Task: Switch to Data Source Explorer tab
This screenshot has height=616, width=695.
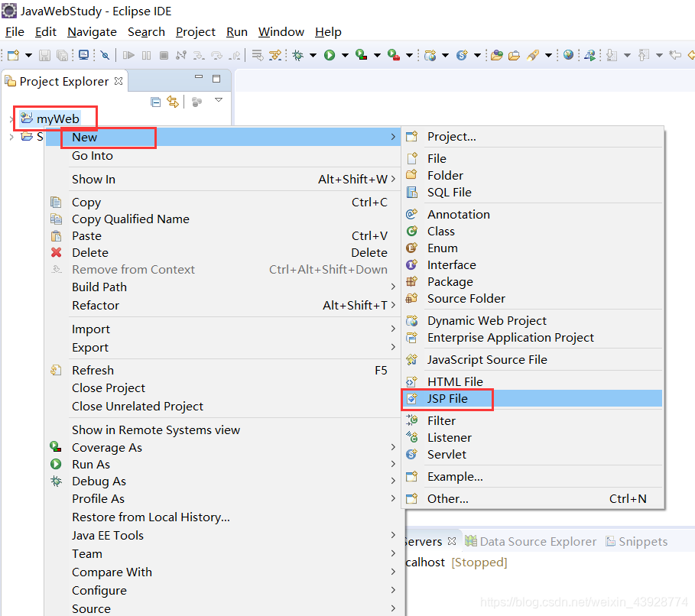Action: pos(531,541)
